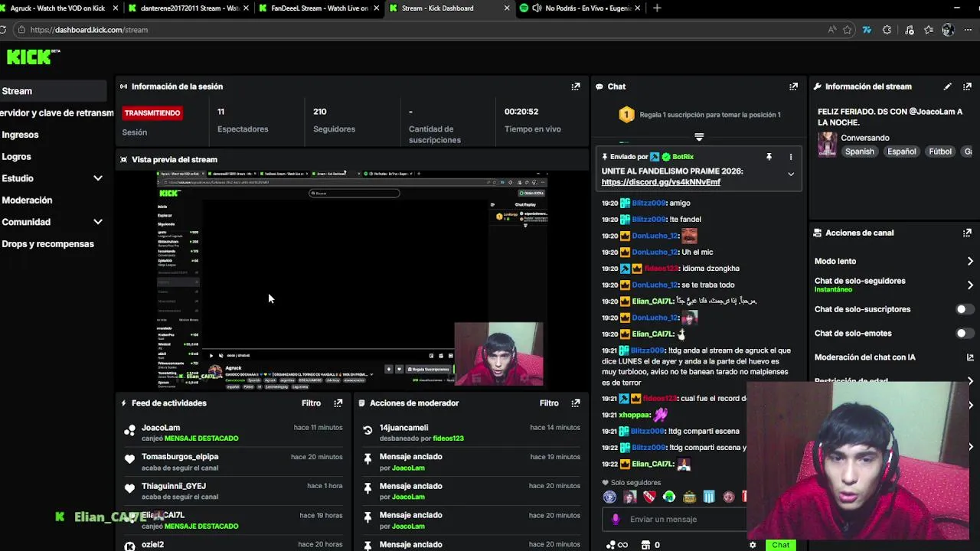Viewport: 980px width, 551px height.
Task: Open Logros in the sidebar
Action: [16, 157]
